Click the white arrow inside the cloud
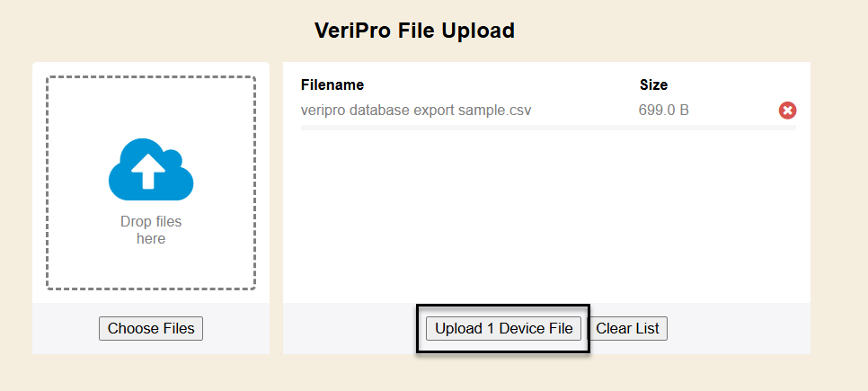 tap(149, 171)
